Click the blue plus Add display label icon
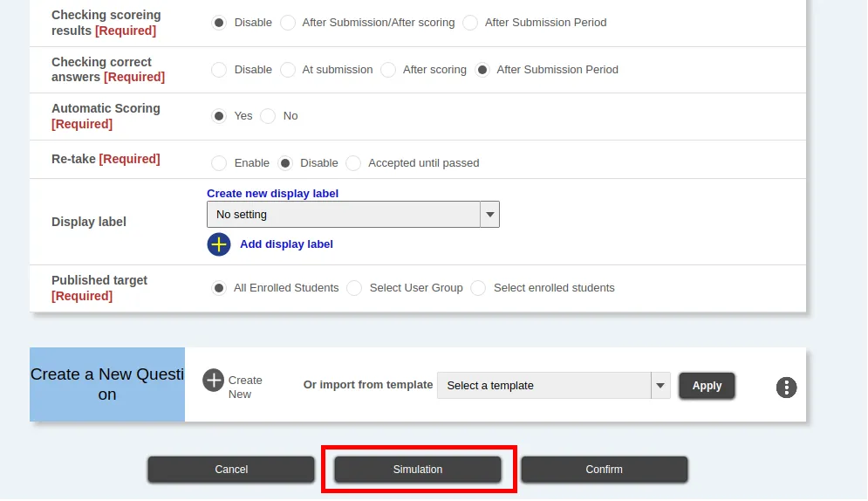868x501 pixels. (x=218, y=244)
